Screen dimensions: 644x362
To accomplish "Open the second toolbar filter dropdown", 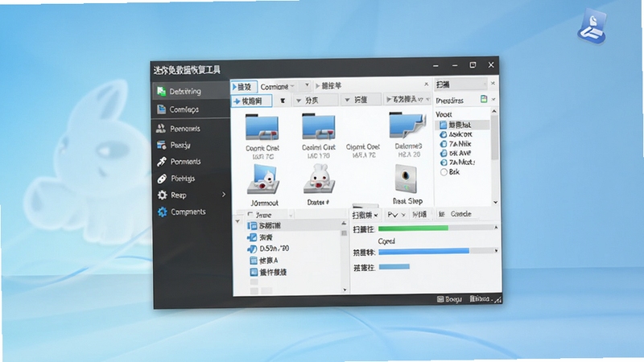I will (361, 100).
